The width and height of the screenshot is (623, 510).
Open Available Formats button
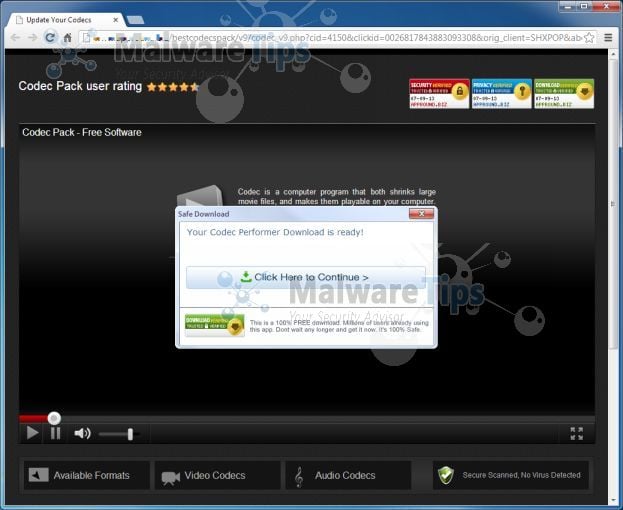87,475
